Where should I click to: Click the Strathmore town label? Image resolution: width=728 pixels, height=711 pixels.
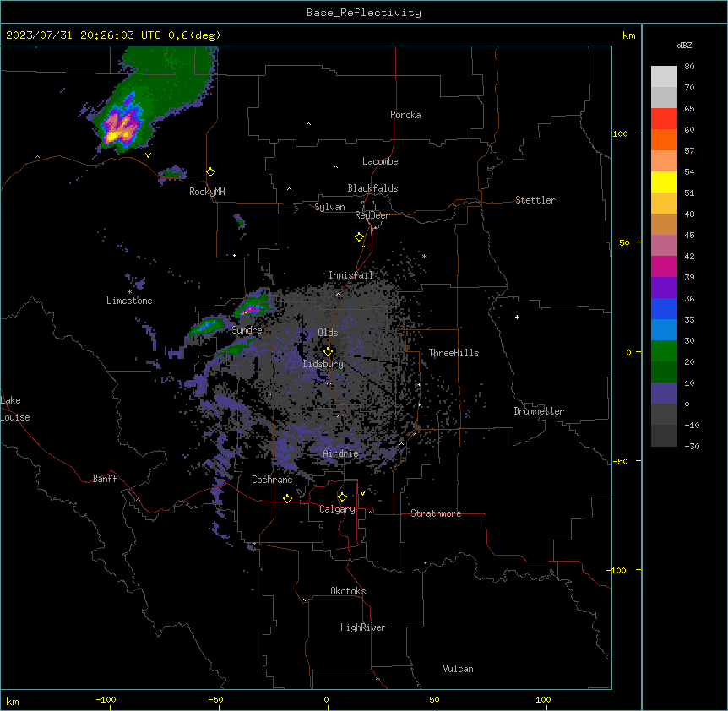click(436, 513)
